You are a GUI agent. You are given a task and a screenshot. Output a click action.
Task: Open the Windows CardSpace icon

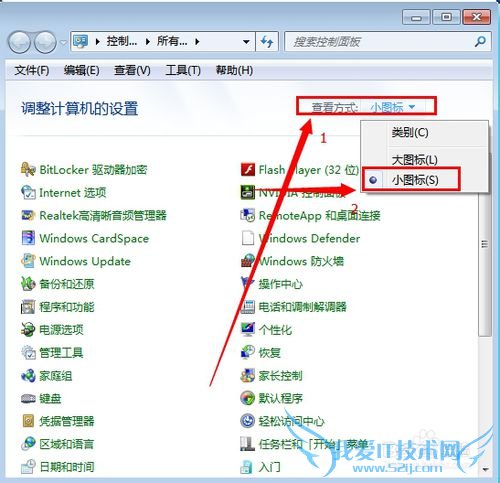28,238
